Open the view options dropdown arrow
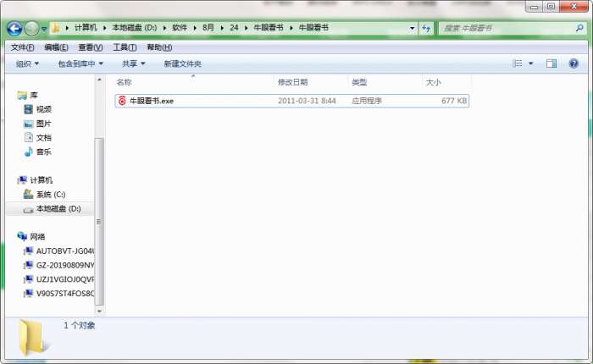Viewport: 593px width, 364px height. [530, 63]
